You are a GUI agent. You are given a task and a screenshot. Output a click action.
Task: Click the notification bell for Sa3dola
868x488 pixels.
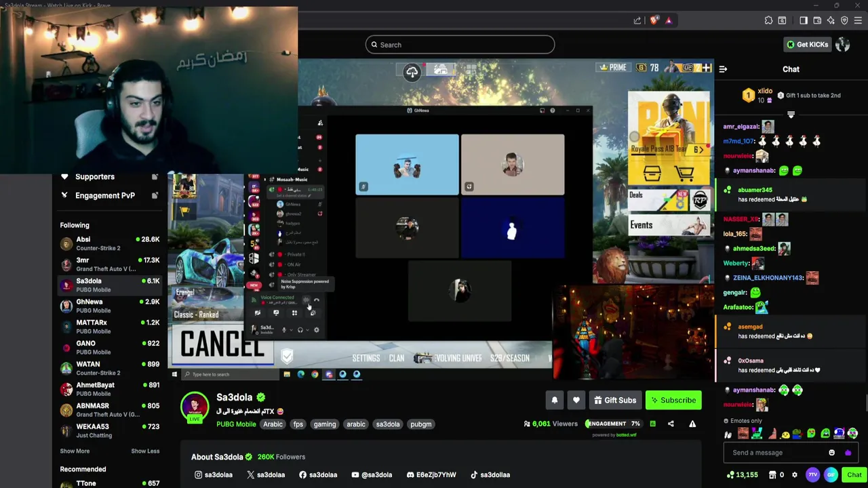tap(554, 401)
